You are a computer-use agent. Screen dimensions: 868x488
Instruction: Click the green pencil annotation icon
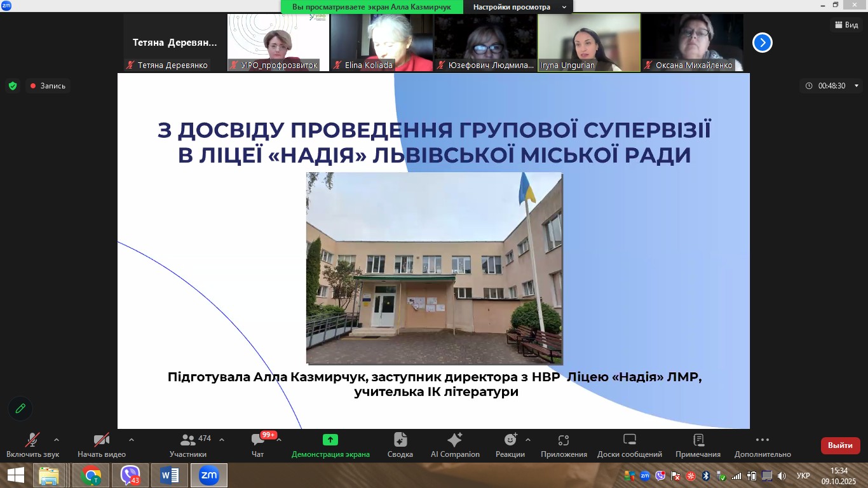click(x=20, y=409)
